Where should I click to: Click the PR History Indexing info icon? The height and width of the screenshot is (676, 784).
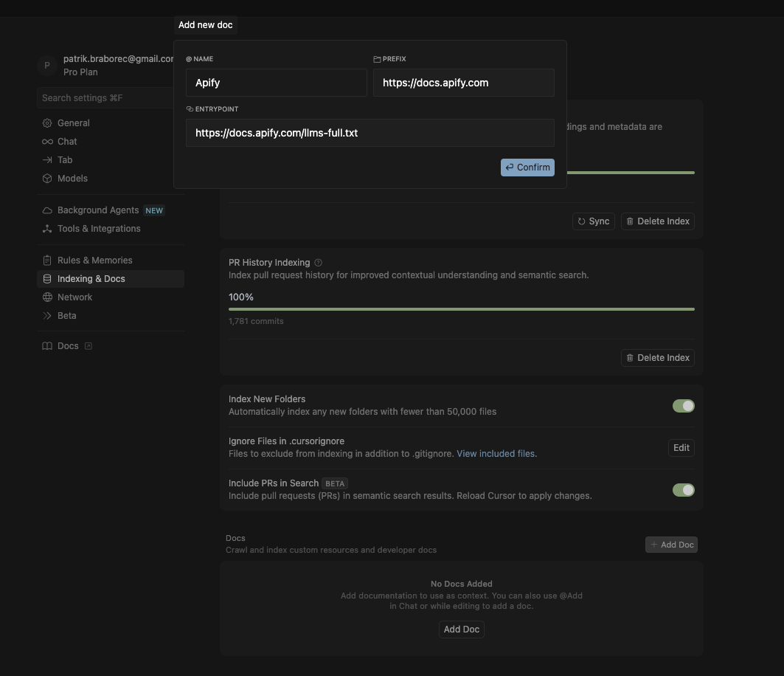[319, 263]
